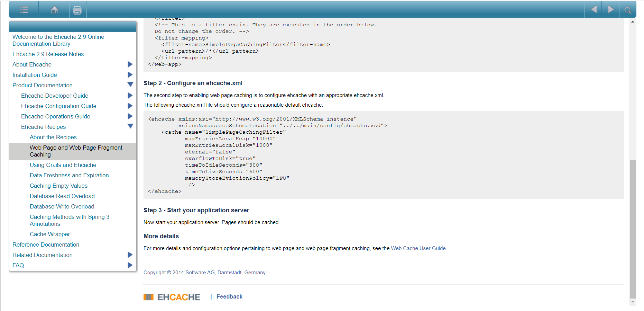The image size is (644, 311).
Task: Open Database Write Overload recipe
Action: coord(62,206)
